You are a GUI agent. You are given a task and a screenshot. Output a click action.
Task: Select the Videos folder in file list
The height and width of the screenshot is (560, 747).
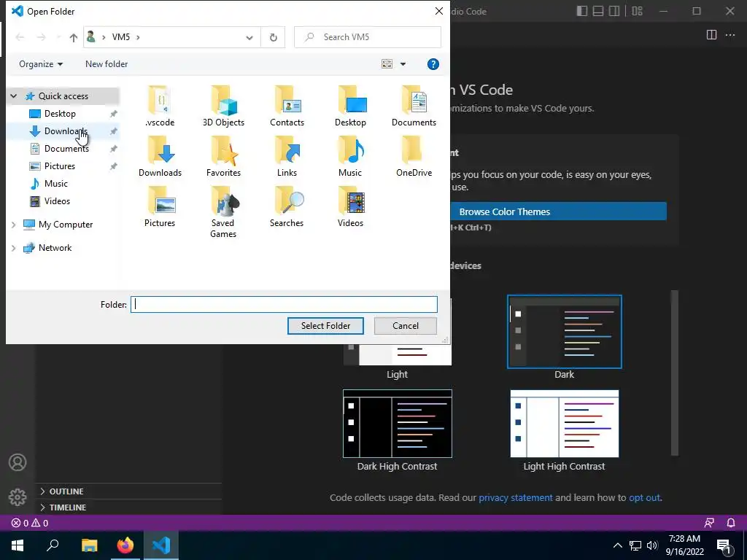point(350,207)
